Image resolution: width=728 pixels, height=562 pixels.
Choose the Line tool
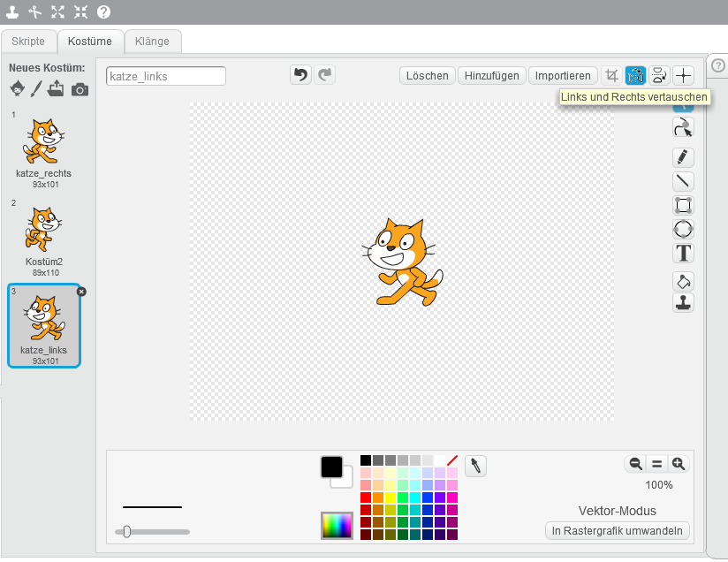[683, 181]
